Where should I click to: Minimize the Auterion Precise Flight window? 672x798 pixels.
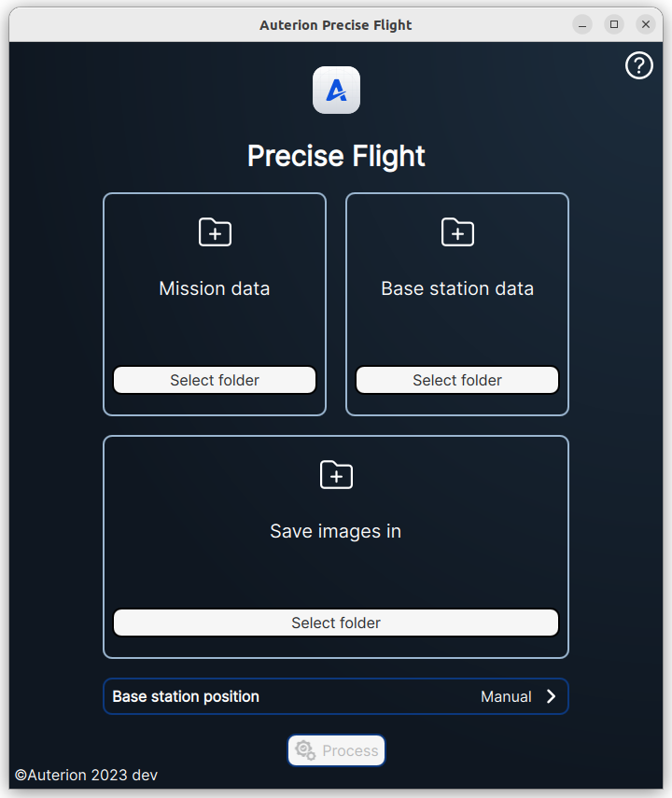pyautogui.click(x=582, y=24)
